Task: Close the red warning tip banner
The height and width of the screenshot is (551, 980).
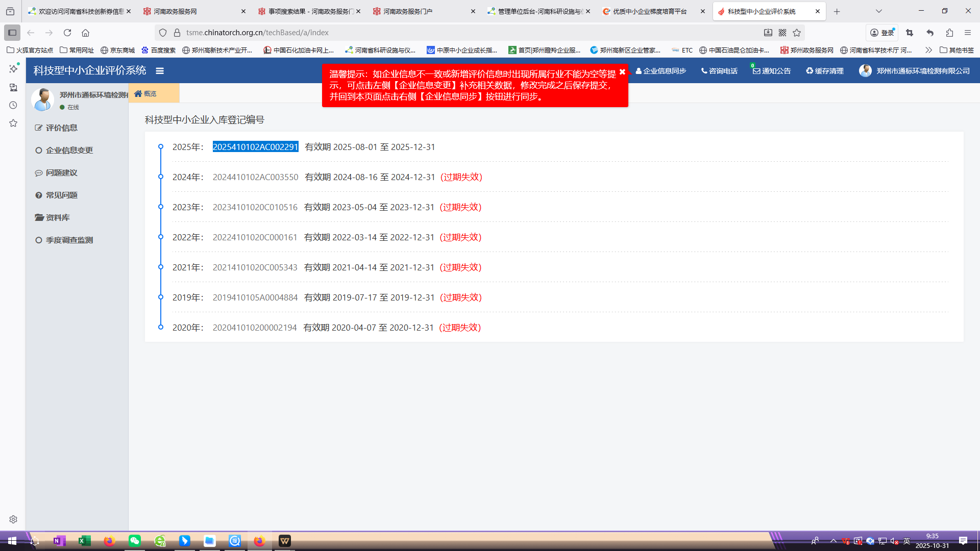Action: coord(622,72)
